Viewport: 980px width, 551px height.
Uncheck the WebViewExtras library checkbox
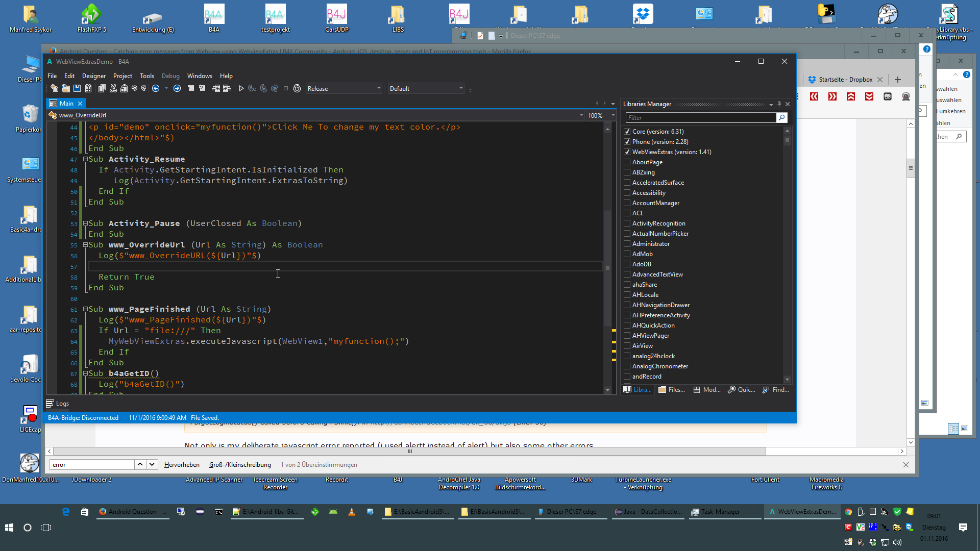[x=627, y=152]
